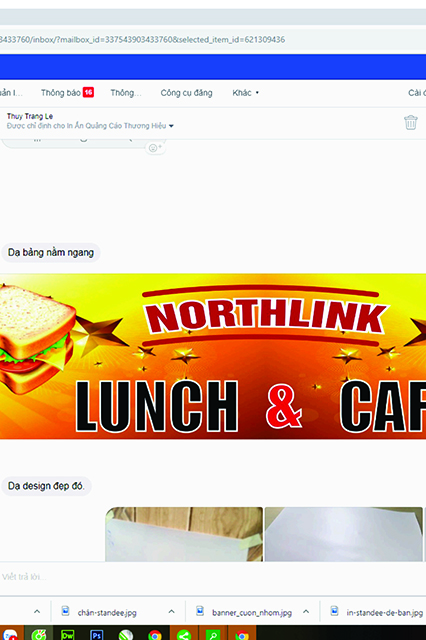Viewport: 426px width, 640px height.
Task: Expand options for chân-standee.jpg download
Action: (171, 611)
